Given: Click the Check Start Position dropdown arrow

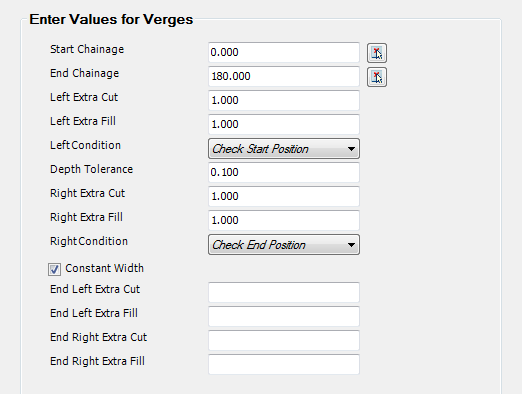Looking at the screenshot, I should [351, 149].
